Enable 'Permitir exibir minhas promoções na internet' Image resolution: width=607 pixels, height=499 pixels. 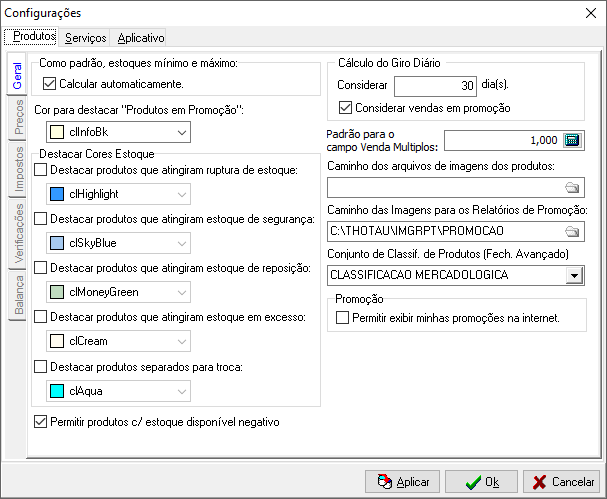pyautogui.click(x=344, y=318)
